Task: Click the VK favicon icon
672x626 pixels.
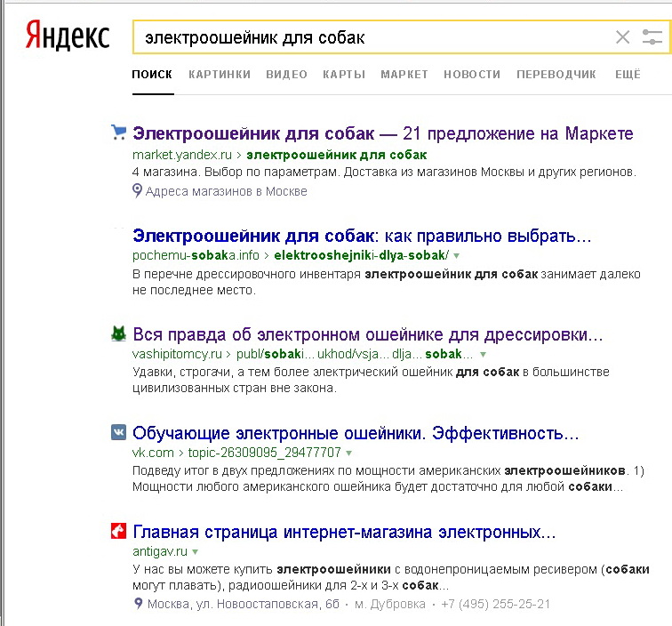Action: click(118, 433)
